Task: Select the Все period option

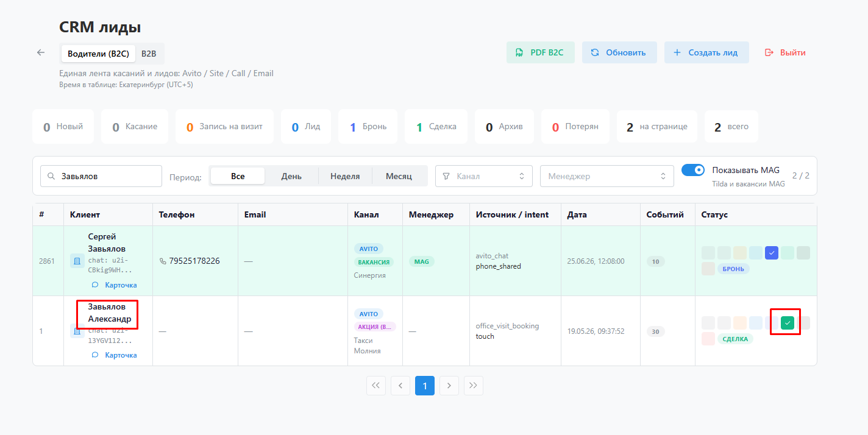Action: click(238, 176)
